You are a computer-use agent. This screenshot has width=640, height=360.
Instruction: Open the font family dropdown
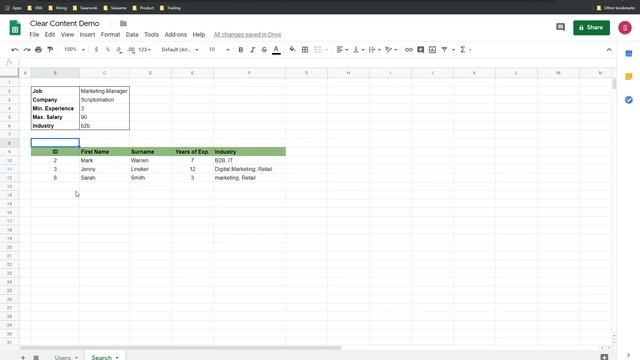pyautogui.click(x=180, y=50)
